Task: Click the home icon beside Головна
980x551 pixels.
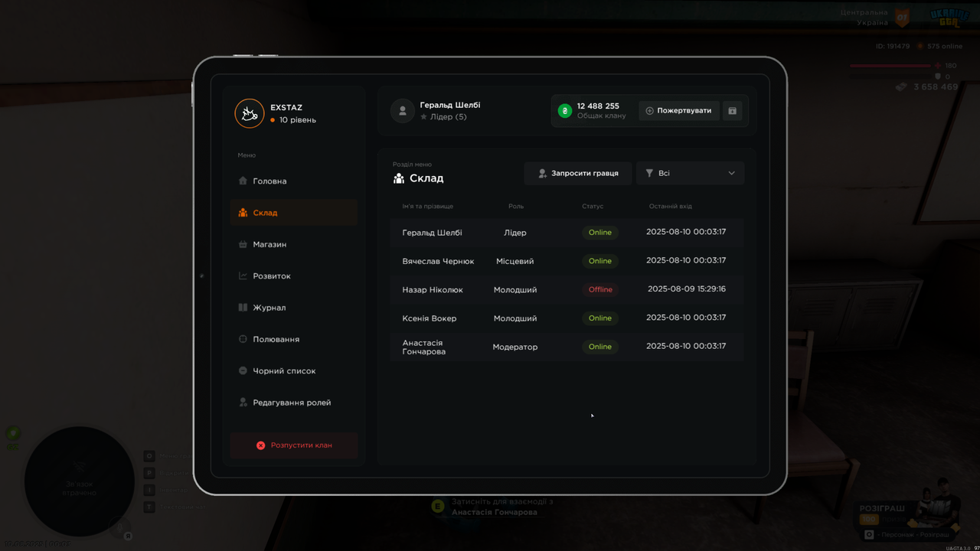Action: pyautogui.click(x=243, y=181)
